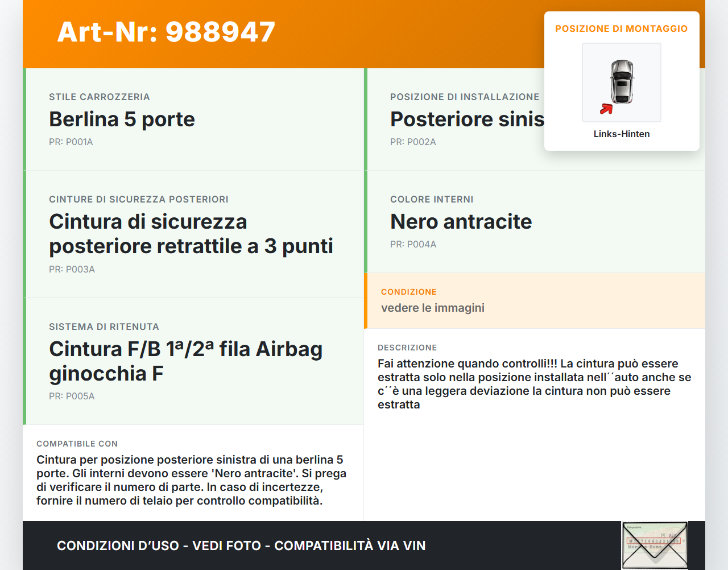Click the PR: P004A code
Screen dimensions: 728x570
pyautogui.click(x=413, y=245)
